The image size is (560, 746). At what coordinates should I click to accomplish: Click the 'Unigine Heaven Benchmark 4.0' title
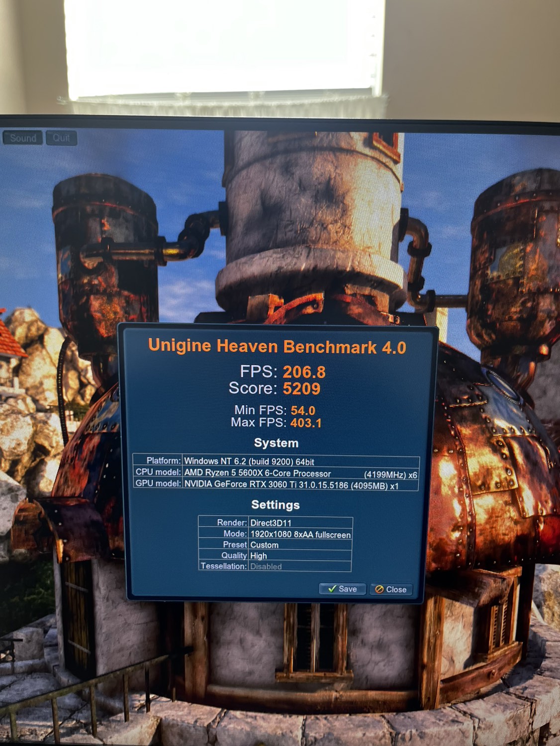(x=277, y=346)
